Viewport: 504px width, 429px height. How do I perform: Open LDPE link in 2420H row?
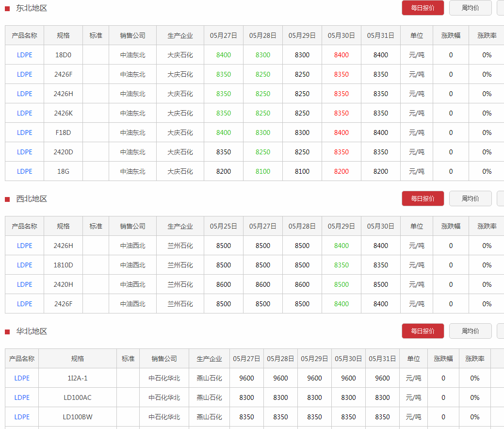point(24,284)
